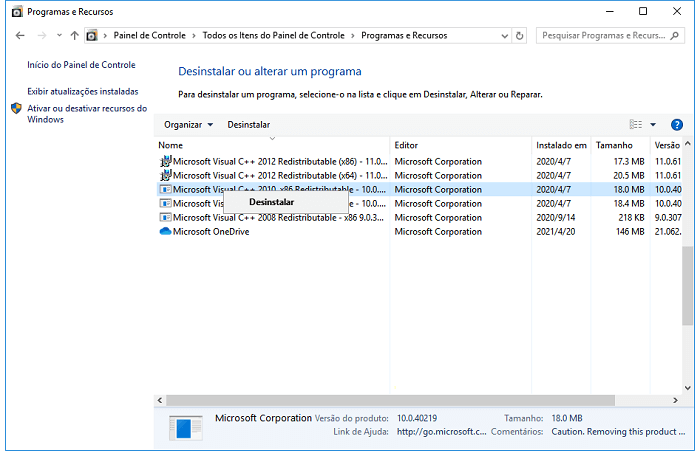Image resolution: width=700 pixels, height=456 pixels.
Task: Click the Programas e Recursos title bar icon
Action: (x=17, y=12)
